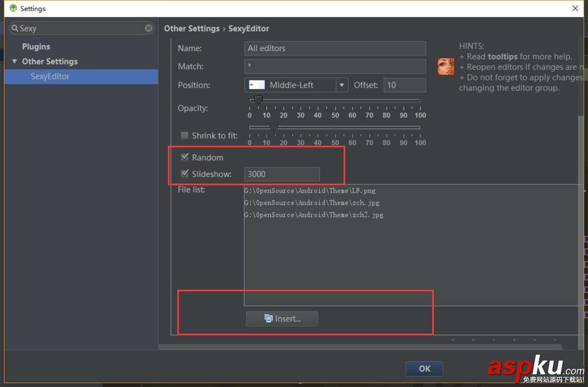
Task: Click the avatar image beside HINTS
Action: coord(446,67)
